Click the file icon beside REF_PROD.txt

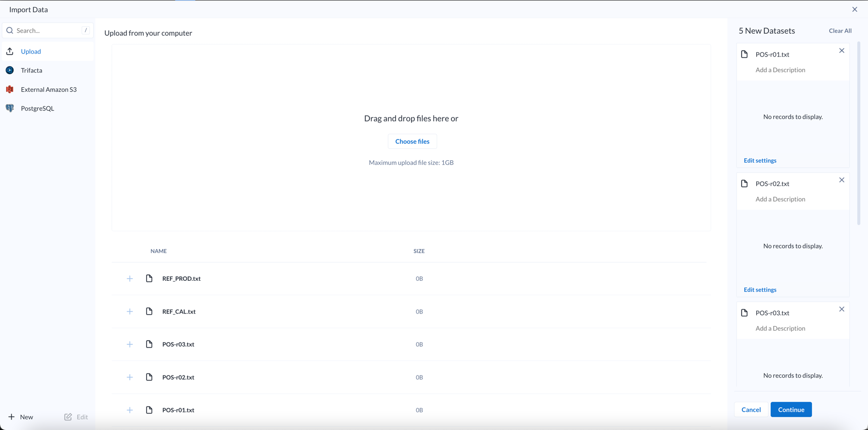pyautogui.click(x=149, y=278)
